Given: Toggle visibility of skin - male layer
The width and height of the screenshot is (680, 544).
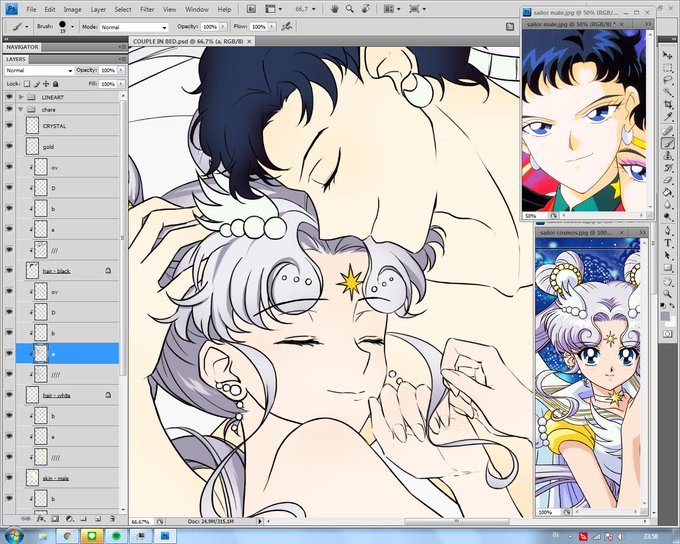Looking at the screenshot, I should (x=9, y=478).
